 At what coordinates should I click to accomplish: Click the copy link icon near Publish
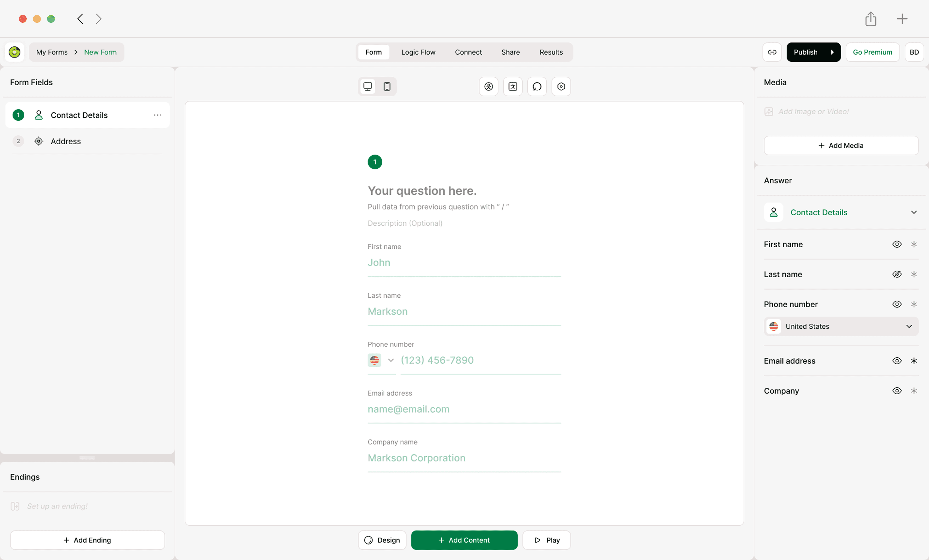[772, 52]
